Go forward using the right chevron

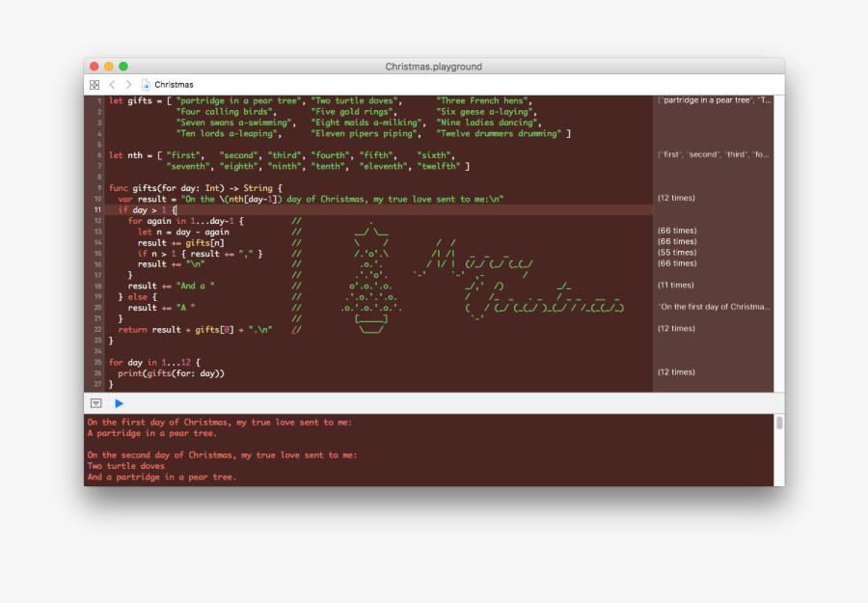click(128, 85)
